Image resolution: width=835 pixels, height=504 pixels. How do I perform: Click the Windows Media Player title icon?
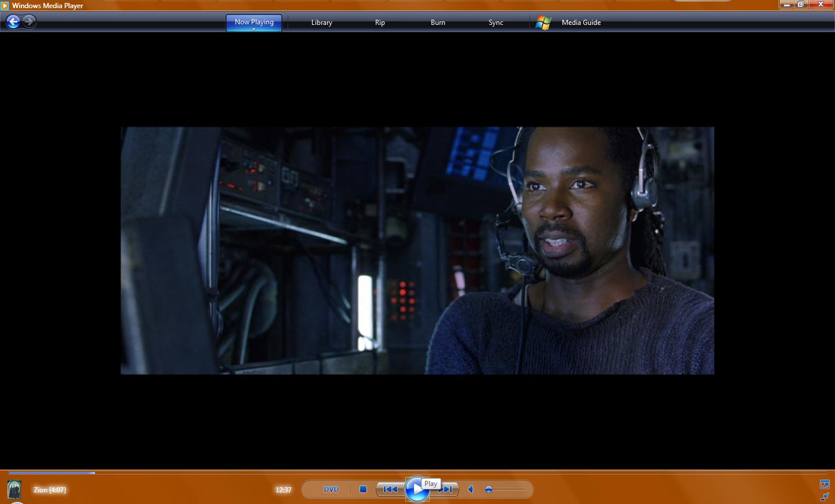[x=5, y=5]
